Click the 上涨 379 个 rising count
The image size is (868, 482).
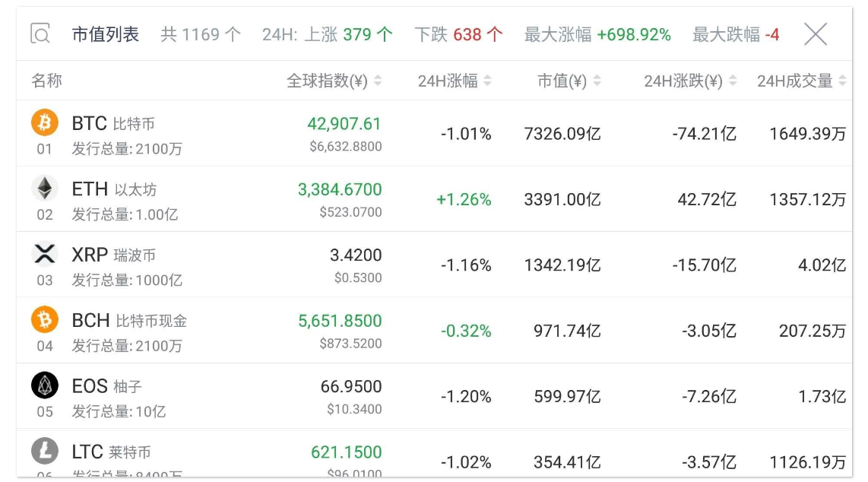click(x=349, y=34)
